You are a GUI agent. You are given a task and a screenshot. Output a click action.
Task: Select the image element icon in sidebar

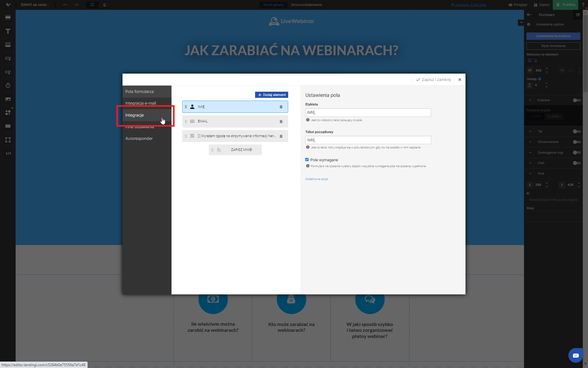tap(8, 99)
